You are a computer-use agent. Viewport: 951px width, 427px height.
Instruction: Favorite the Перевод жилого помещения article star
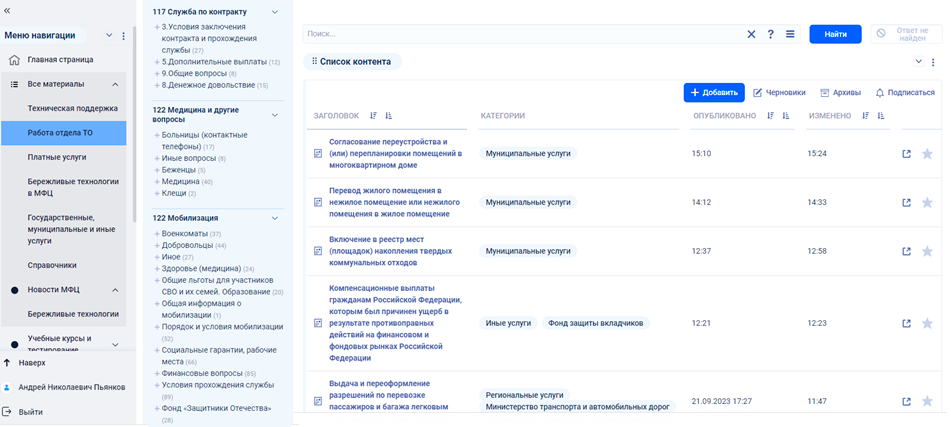click(927, 203)
